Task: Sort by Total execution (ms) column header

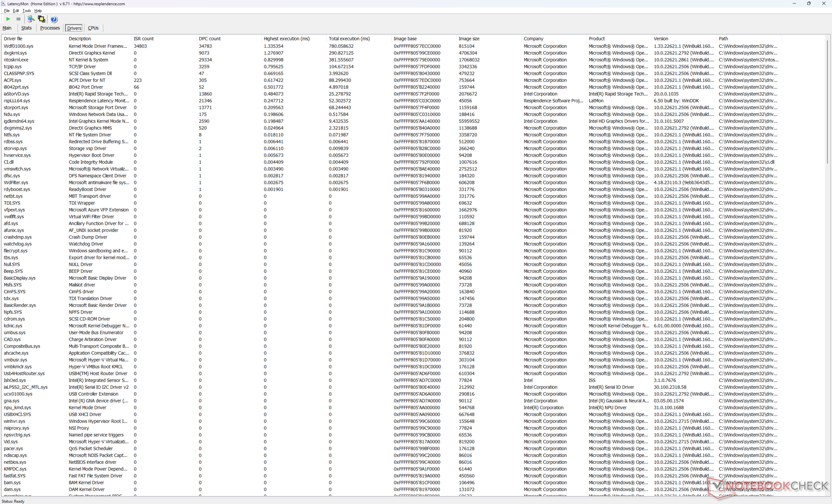Action: coord(359,39)
